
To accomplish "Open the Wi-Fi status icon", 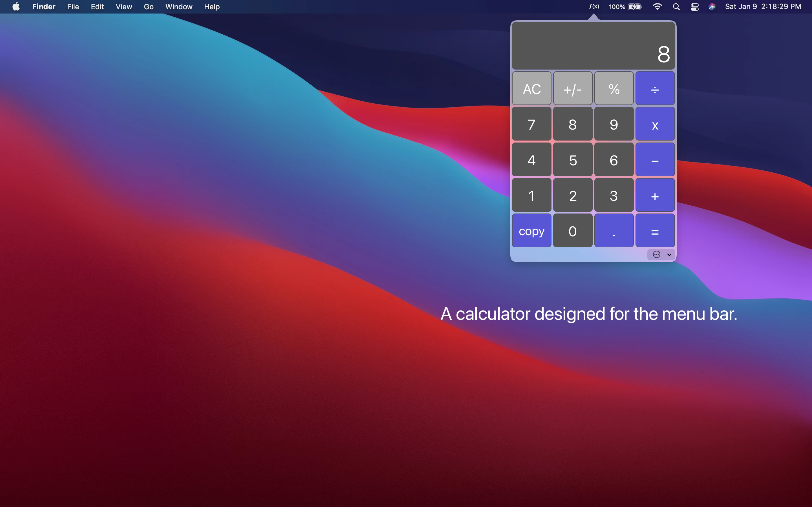I will point(657,7).
